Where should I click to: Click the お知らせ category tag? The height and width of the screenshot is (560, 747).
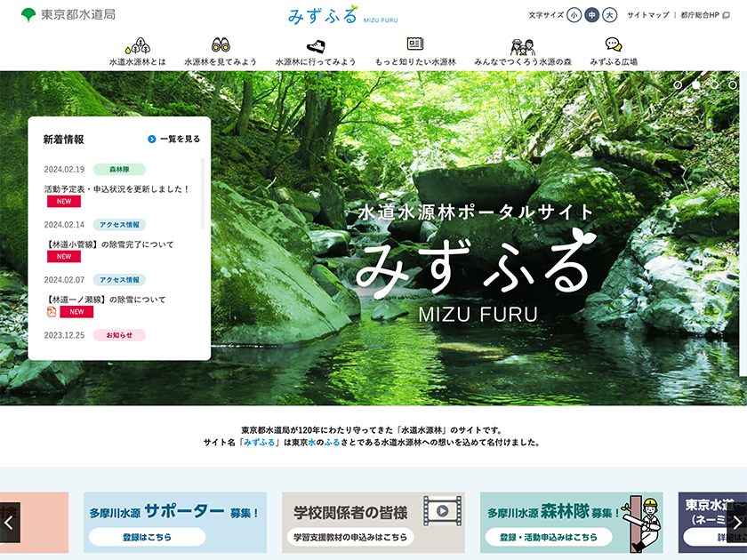click(119, 335)
